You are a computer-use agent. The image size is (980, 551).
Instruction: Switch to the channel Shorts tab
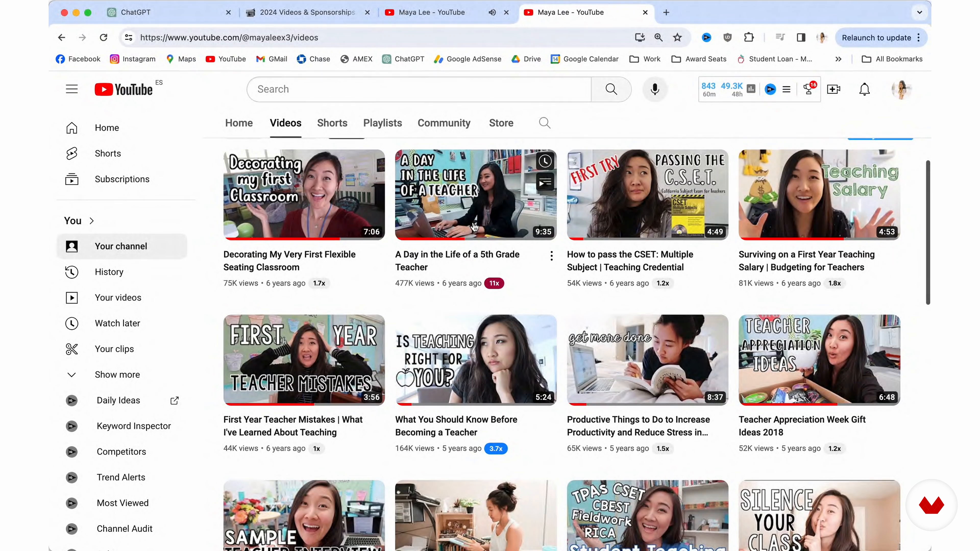[332, 123]
